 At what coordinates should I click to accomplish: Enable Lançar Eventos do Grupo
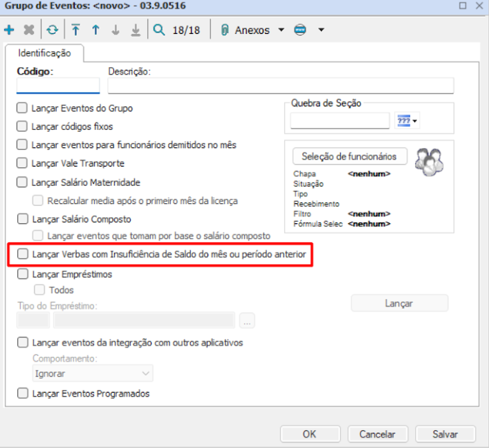click(22, 108)
